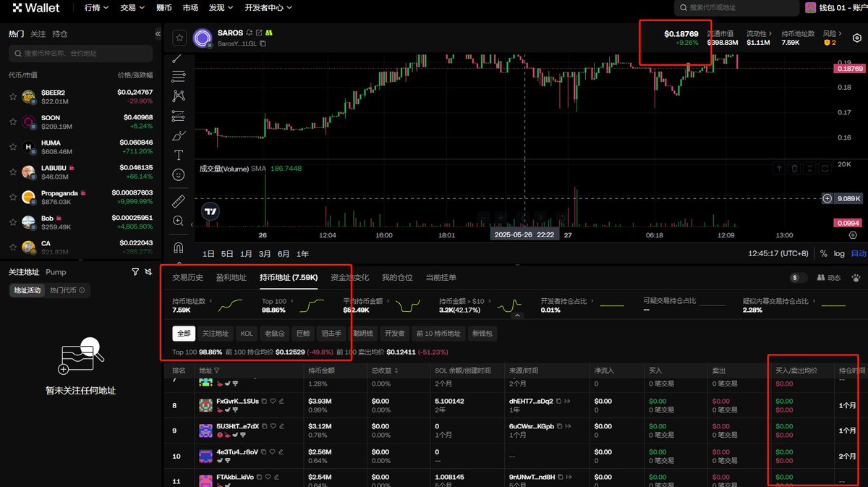This screenshot has height=487, width=868.
Task: Filter holders by 开发者
Action: tap(394, 334)
